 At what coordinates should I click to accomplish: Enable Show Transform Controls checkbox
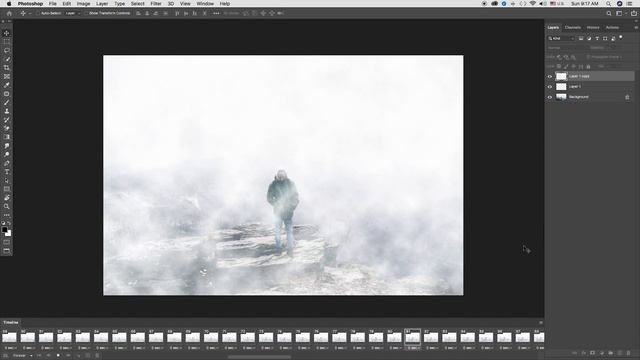(x=85, y=13)
